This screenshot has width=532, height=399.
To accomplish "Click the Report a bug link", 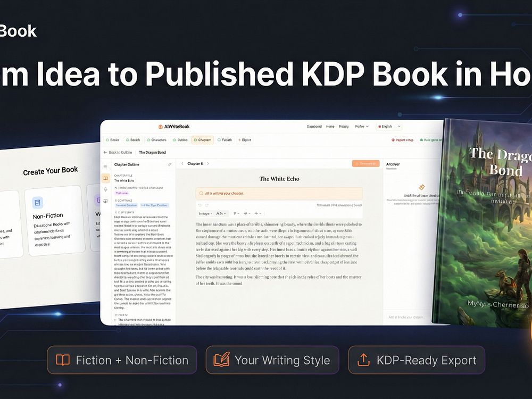I will (x=402, y=140).
